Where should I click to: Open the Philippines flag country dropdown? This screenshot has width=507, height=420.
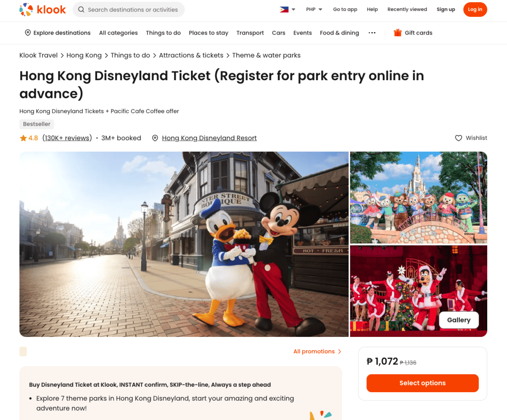(288, 9)
